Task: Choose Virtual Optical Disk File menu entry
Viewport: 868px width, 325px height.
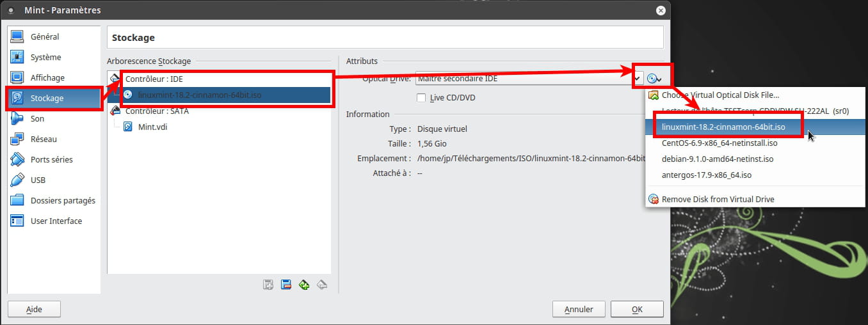Action: [755, 95]
